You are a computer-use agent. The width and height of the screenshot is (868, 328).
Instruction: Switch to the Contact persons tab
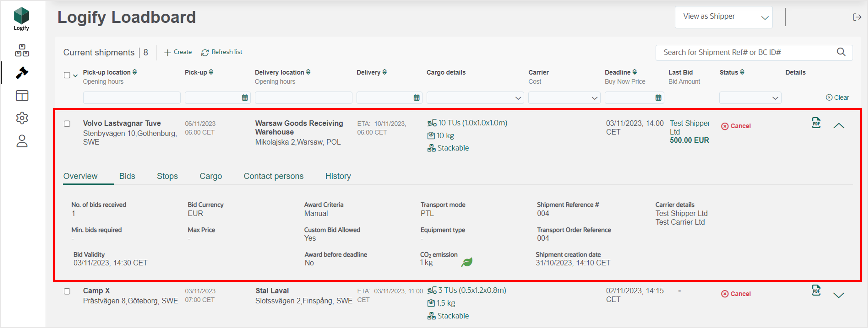click(x=273, y=176)
